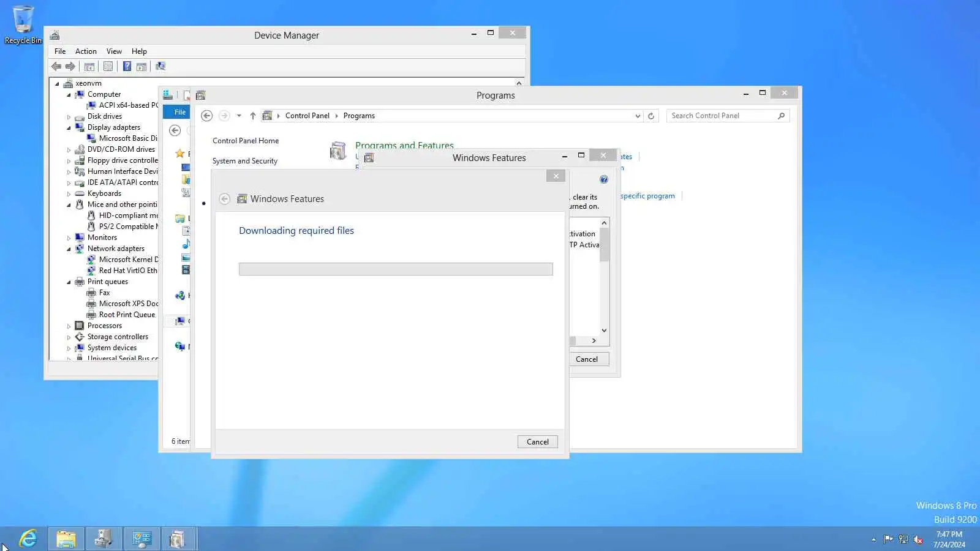The height and width of the screenshot is (551, 980).
Task: Collapse the Network adapters node
Action: (x=69, y=249)
